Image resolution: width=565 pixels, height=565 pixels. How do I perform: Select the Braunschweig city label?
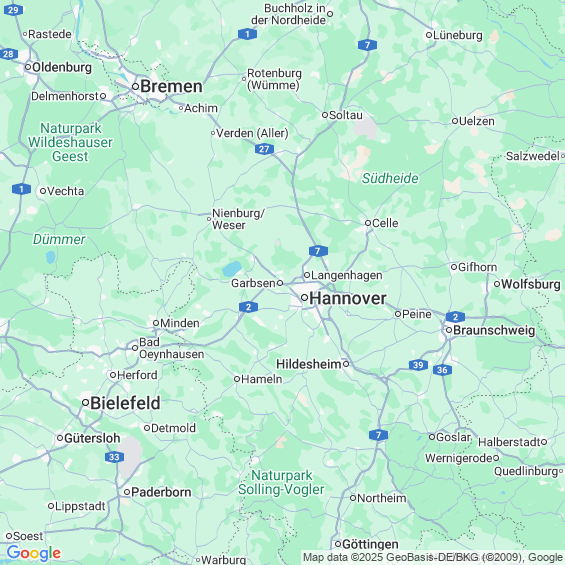coord(494,330)
